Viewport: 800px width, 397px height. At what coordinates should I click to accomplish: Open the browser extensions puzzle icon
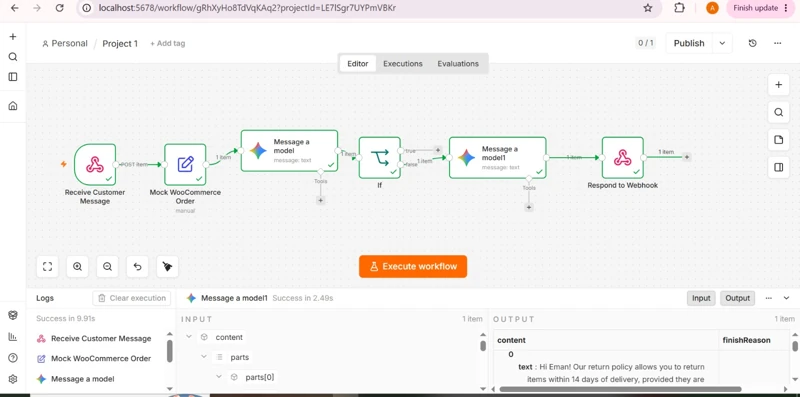point(679,8)
